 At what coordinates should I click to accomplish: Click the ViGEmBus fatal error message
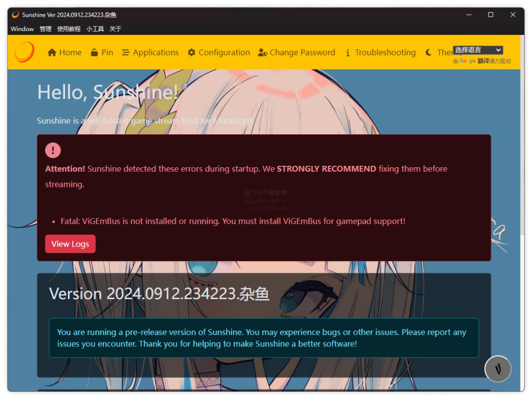tap(233, 221)
